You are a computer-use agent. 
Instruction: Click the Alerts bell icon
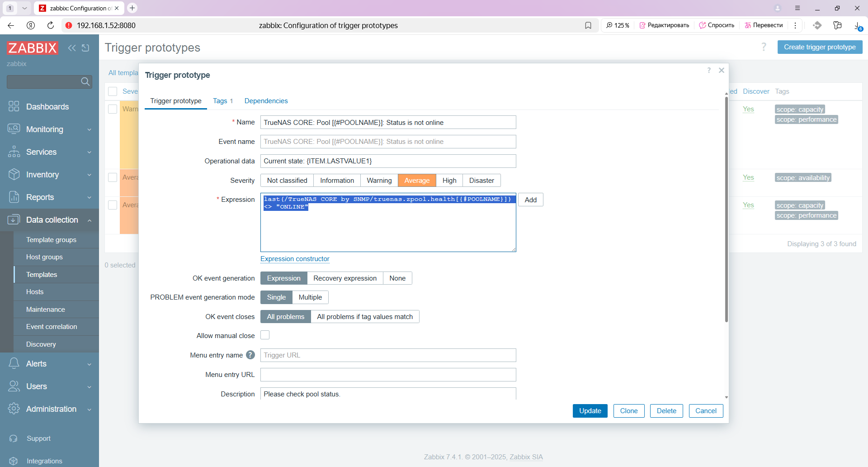(14, 363)
